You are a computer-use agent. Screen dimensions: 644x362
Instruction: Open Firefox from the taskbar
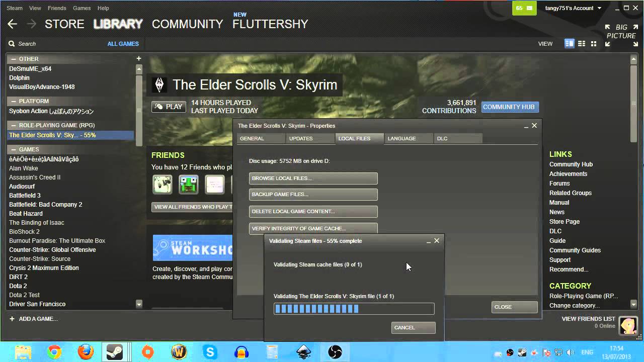(x=86, y=352)
